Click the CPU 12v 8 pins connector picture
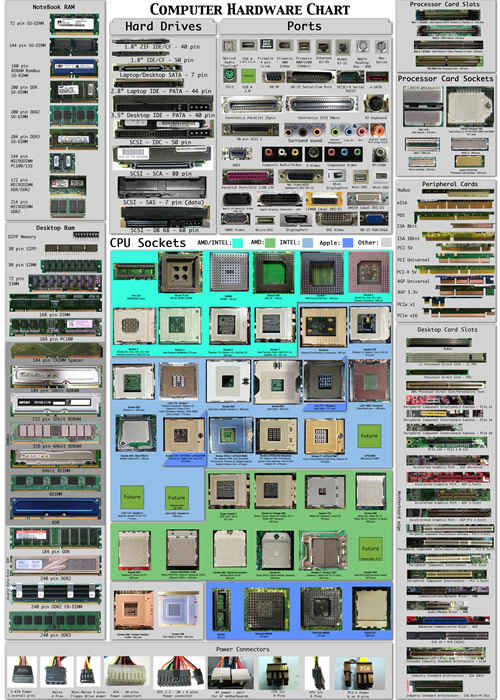The width and height of the screenshot is (500, 700). (279, 672)
